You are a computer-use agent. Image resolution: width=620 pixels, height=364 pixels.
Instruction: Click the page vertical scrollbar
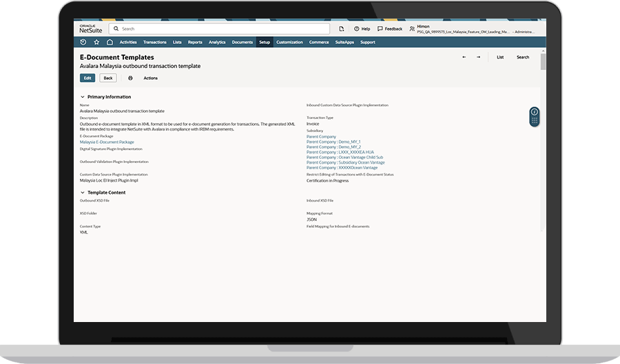point(544,62)
